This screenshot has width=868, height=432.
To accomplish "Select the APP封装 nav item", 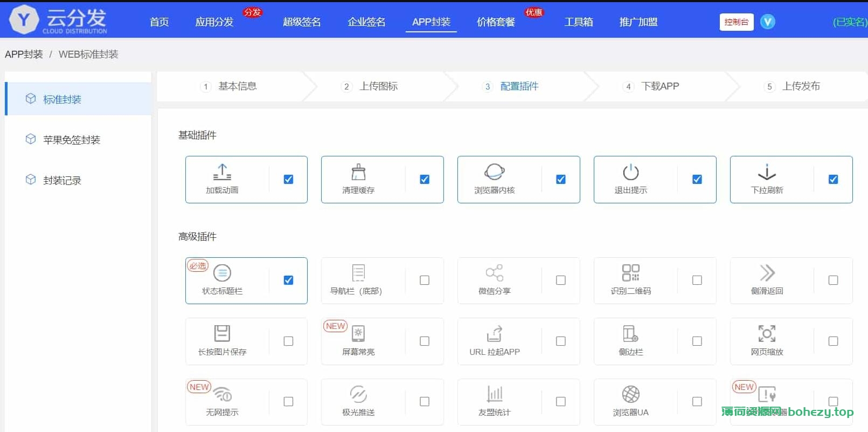I will (431, 22).
